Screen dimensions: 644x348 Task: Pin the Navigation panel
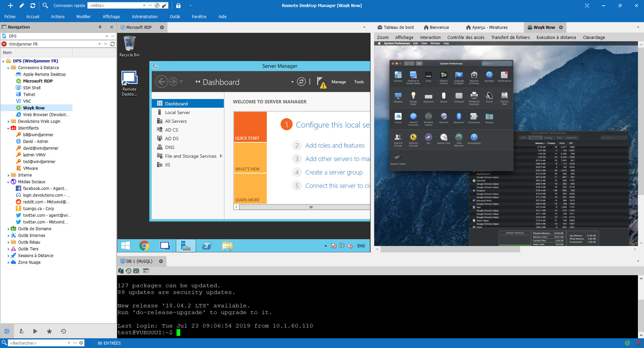point(100,27)
